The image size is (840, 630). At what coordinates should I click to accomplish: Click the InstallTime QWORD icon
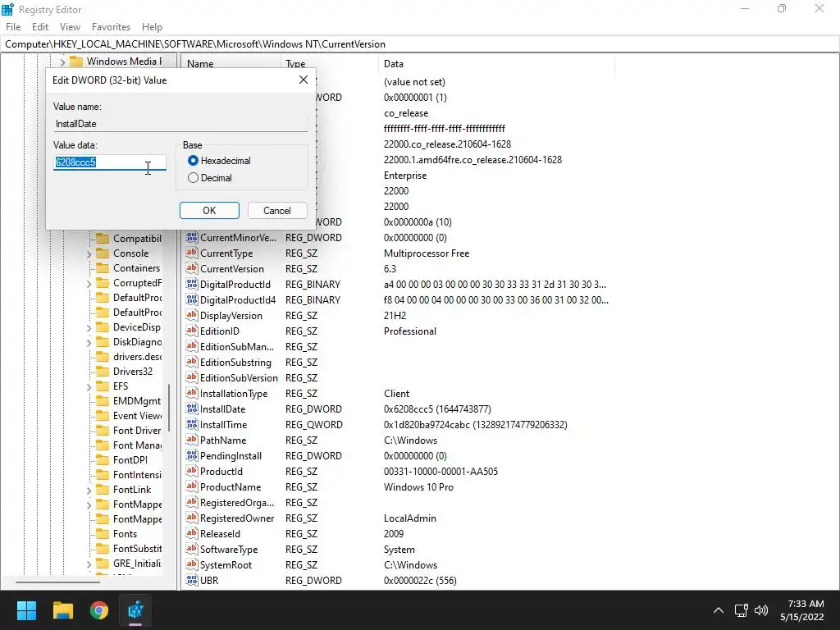192,424
